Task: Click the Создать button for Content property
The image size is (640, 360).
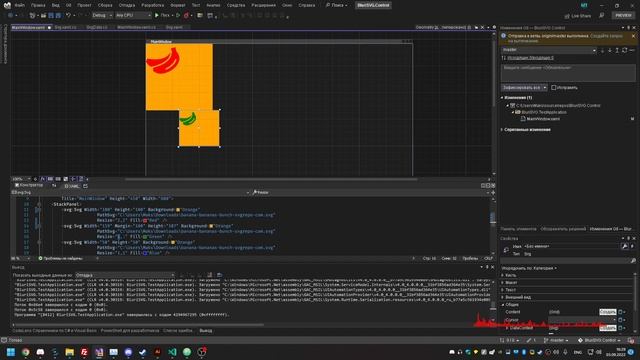Action: 607,312
